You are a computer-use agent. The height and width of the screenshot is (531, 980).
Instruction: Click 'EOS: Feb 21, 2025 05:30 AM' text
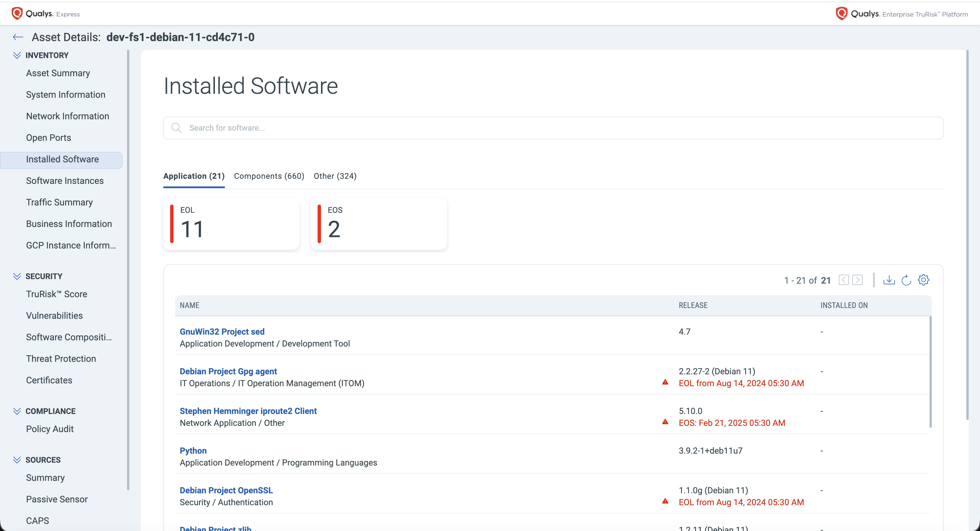click(x=732, y=423)
